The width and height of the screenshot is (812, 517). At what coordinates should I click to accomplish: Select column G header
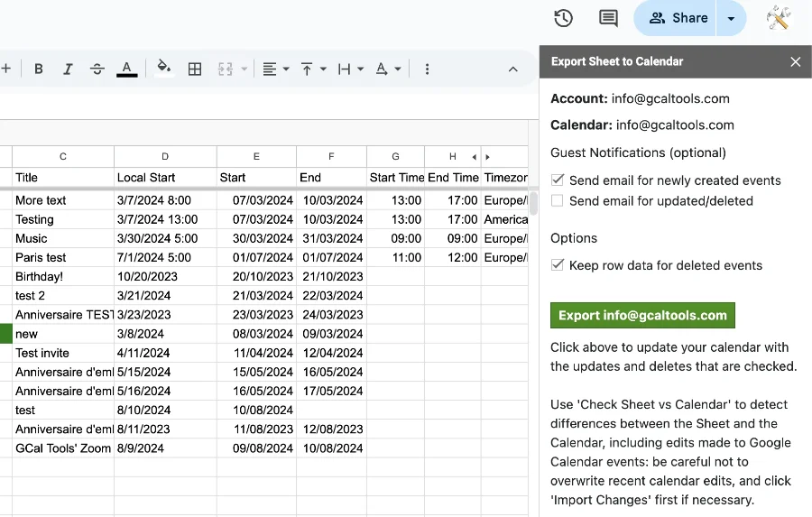pyautogui.click(x=396, y=156)
